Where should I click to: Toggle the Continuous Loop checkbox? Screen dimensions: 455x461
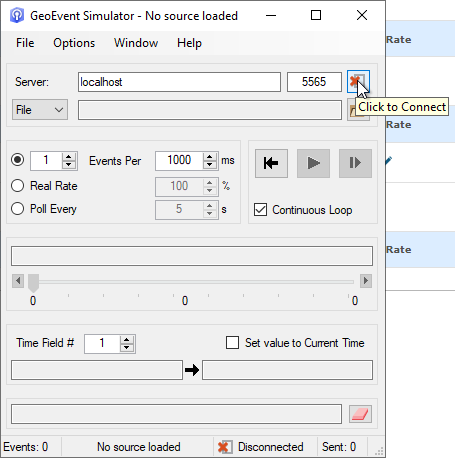[x=260, y=210]
